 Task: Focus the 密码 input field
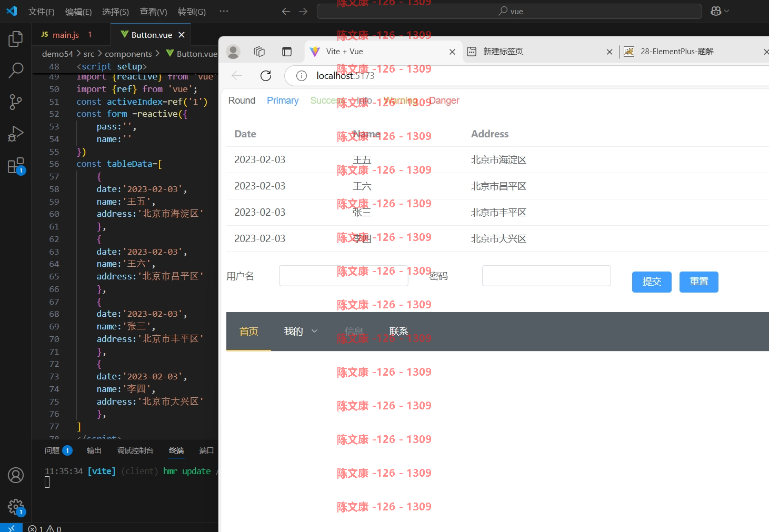point(546,276)
